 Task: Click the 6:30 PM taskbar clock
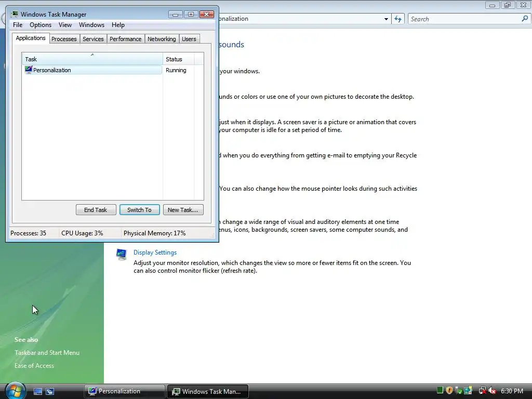[512, 391]
